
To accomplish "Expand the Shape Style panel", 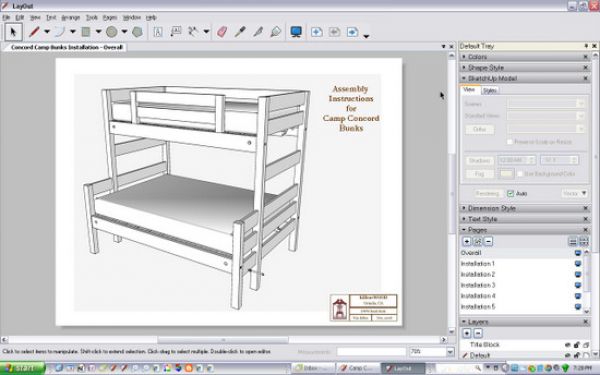I will pyautogui.click(x=464, y=67).
